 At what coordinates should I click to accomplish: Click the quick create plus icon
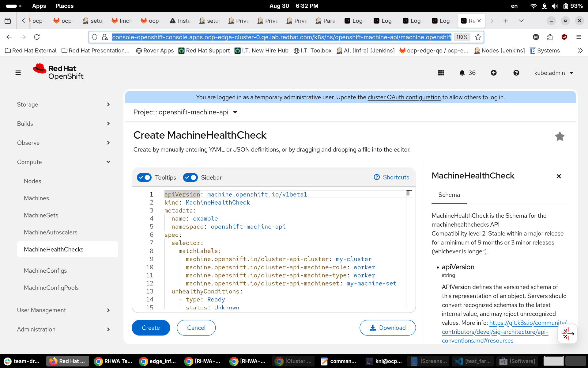tap(494, 73)
